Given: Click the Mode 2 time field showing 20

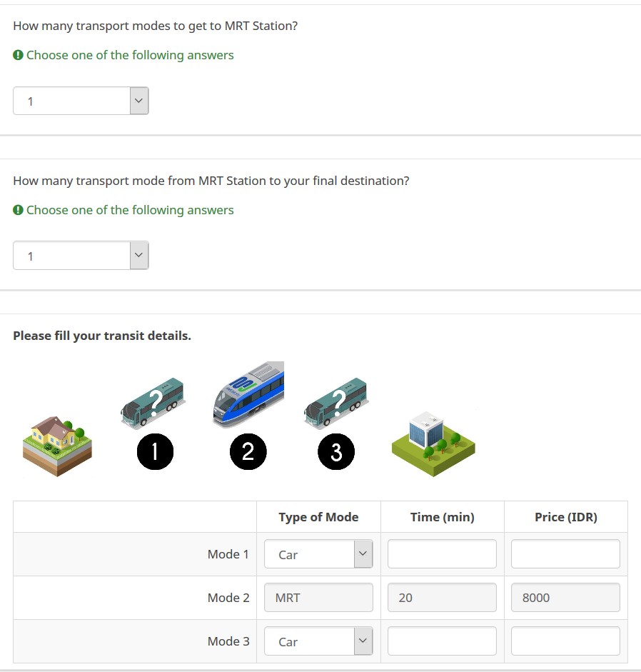Looking at the screenshot, I should [x=442, y=598].
